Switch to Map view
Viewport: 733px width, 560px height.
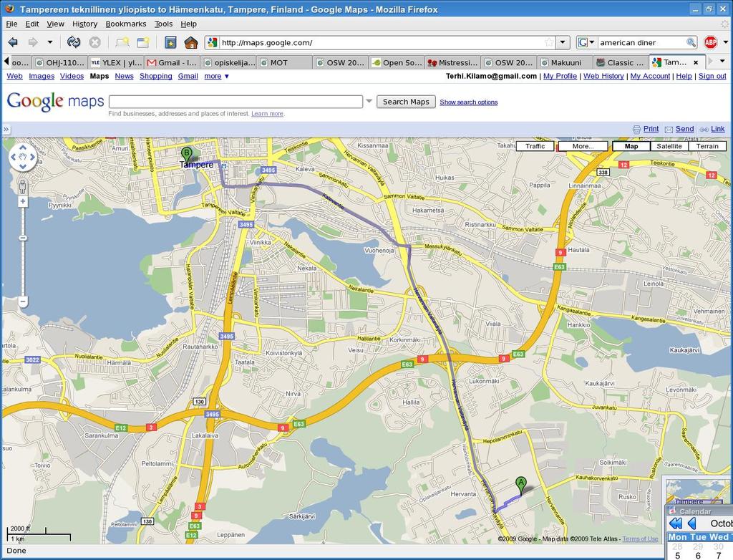(631, 146)
